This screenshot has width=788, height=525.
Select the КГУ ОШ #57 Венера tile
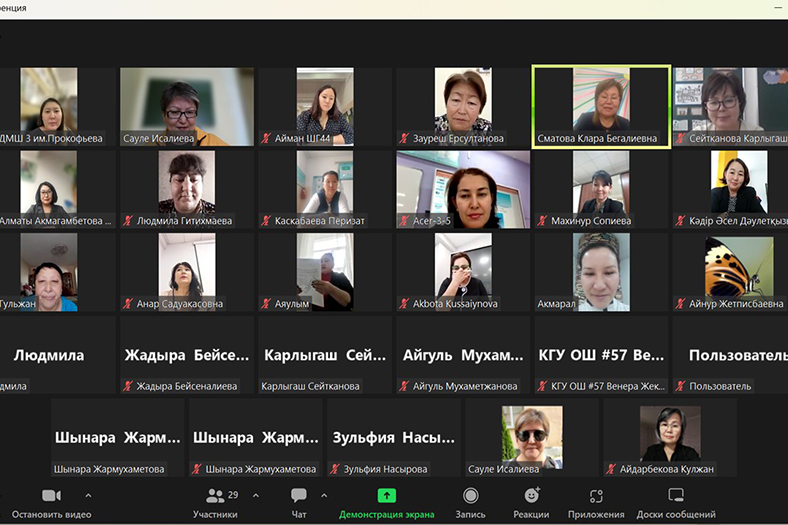pos(601,355)
